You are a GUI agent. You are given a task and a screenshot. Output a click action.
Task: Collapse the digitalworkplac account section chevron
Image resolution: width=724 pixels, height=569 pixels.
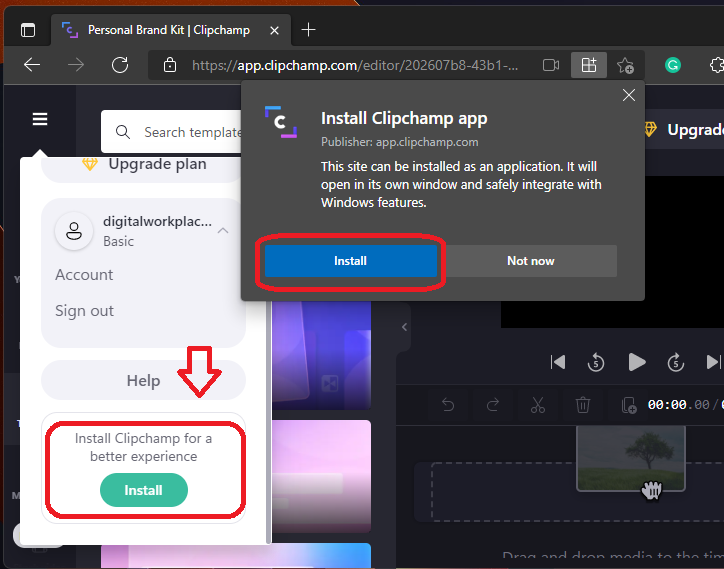[x=223, y=230]
